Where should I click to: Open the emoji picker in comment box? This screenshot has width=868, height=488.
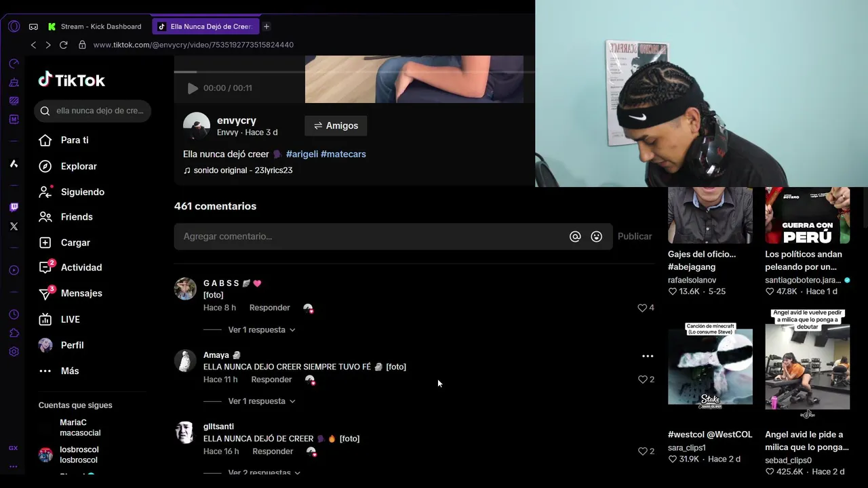pyautogui.click(x=597, y=237)
